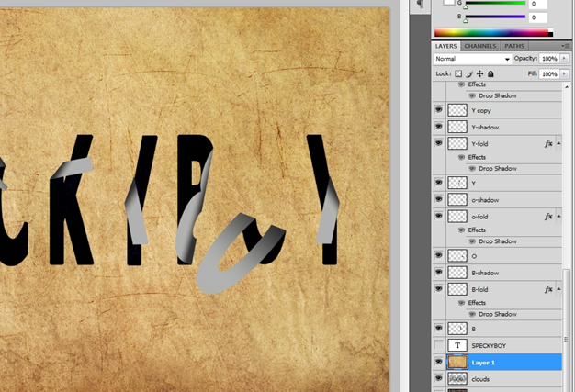
Task: Switch to the Paths tab
Action: click(x=514, y=46)
